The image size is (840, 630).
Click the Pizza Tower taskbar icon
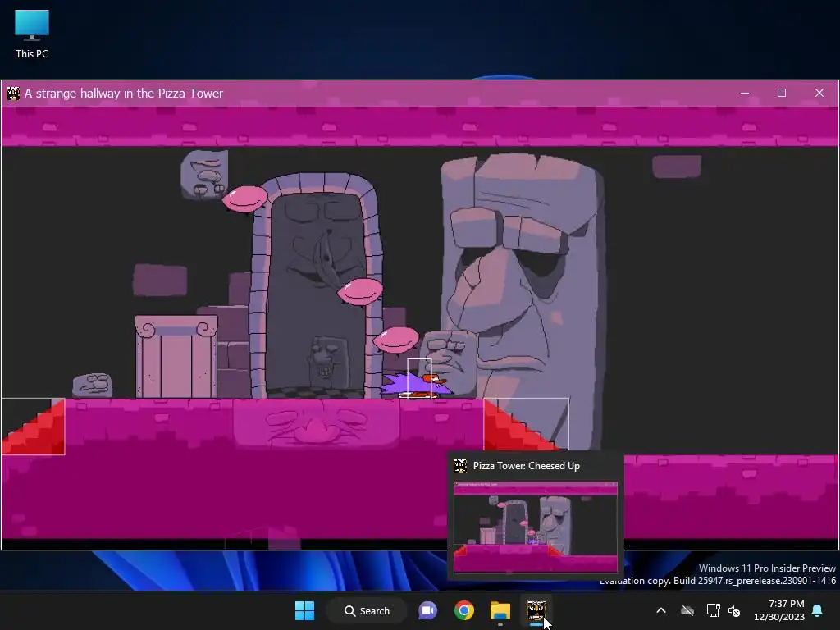pos(536,610)
